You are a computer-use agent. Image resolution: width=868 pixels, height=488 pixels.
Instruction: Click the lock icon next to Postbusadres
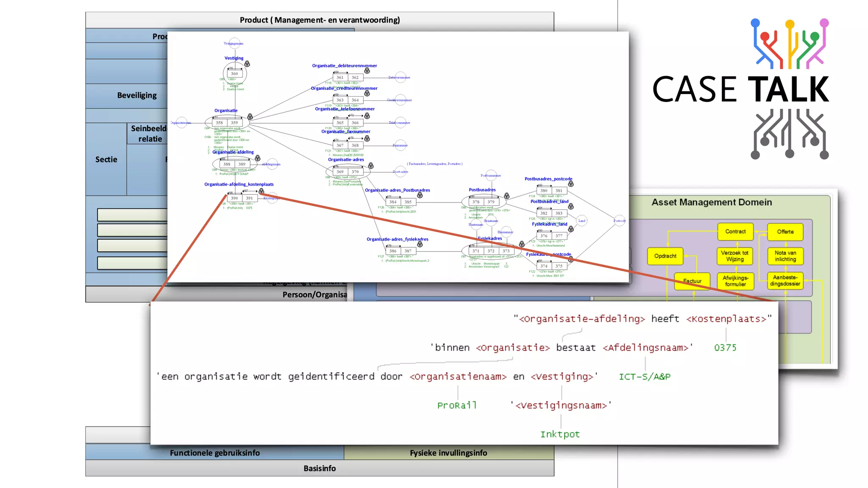pyautogui.click(x=506, y=196)
